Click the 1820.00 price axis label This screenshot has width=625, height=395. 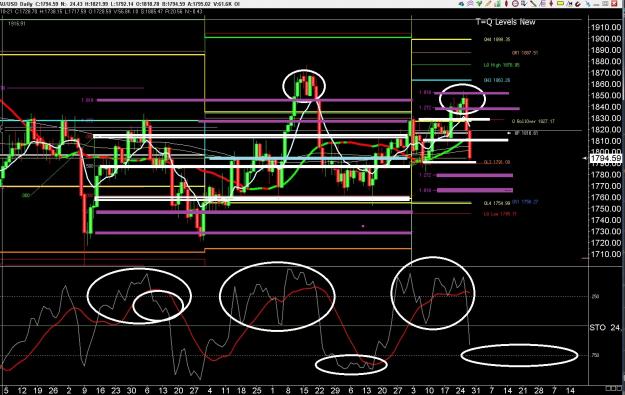point(605,130)
